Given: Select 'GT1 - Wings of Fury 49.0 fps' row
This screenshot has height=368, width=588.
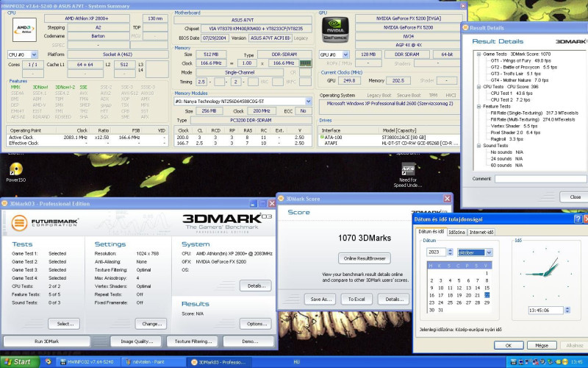Looking at the screenshot, I should pos(520,60).
